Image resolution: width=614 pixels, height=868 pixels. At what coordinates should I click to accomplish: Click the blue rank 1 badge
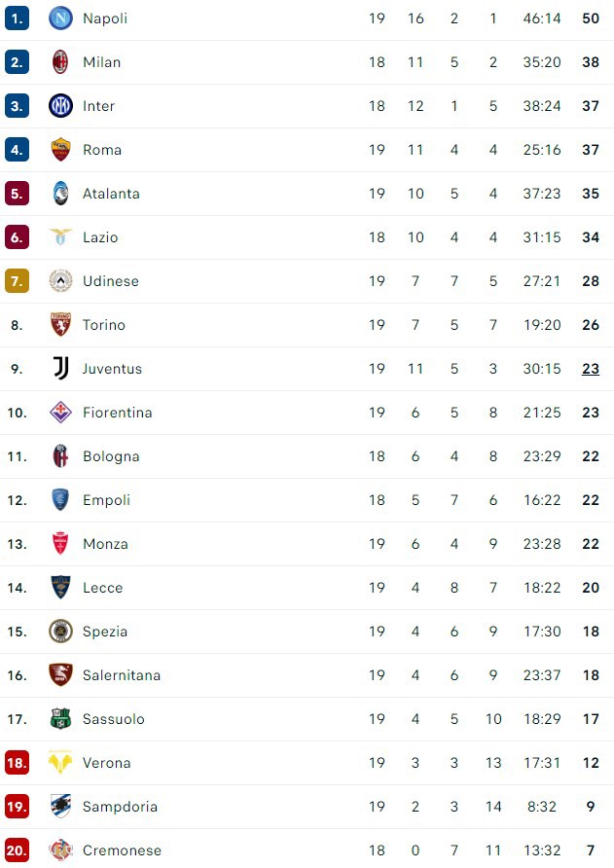[x=17, y=18]
